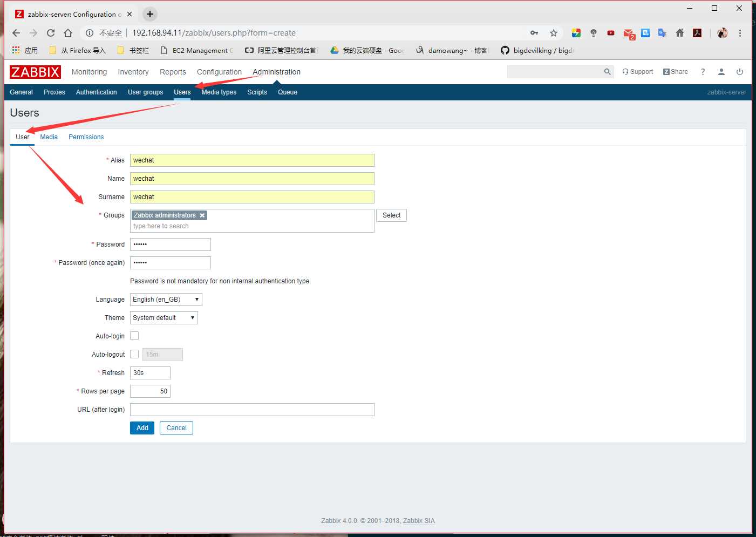Open the Reports menu
The height and width of the screenshot is (537, 756).
[x=173, y=72]
